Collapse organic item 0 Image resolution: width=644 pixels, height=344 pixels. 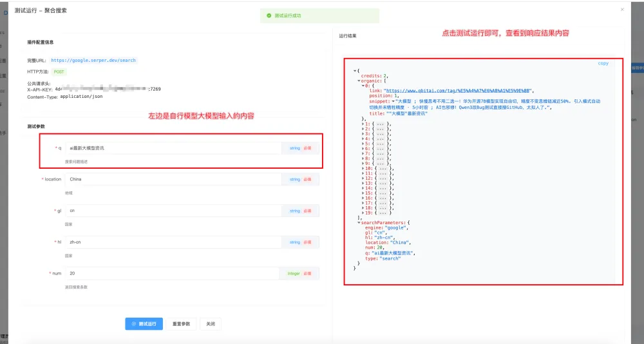[x=363, y=86]
